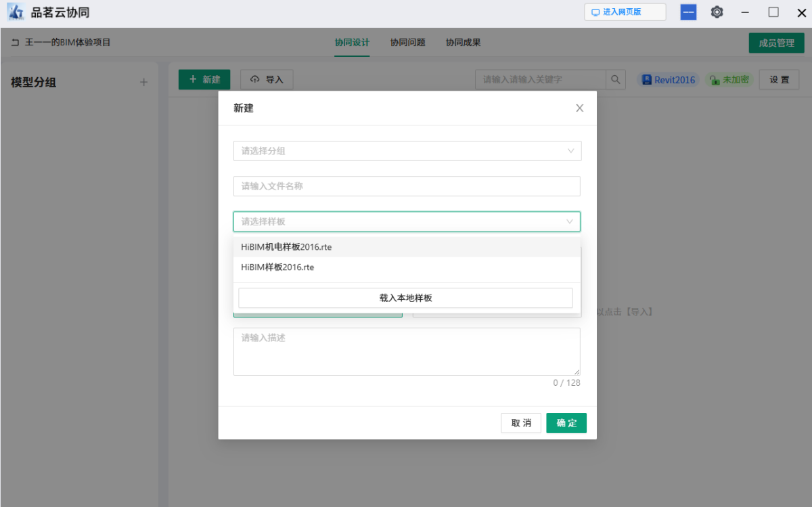Click the 取消 button
This screenshot has height=507, width=812.
(x=521, y=423)
